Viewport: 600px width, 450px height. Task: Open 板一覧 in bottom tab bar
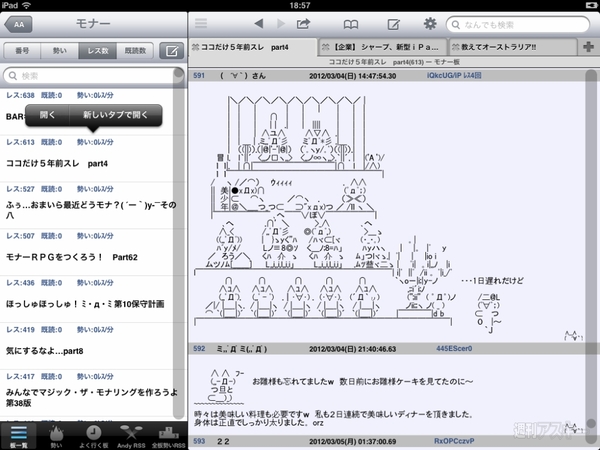18,436
